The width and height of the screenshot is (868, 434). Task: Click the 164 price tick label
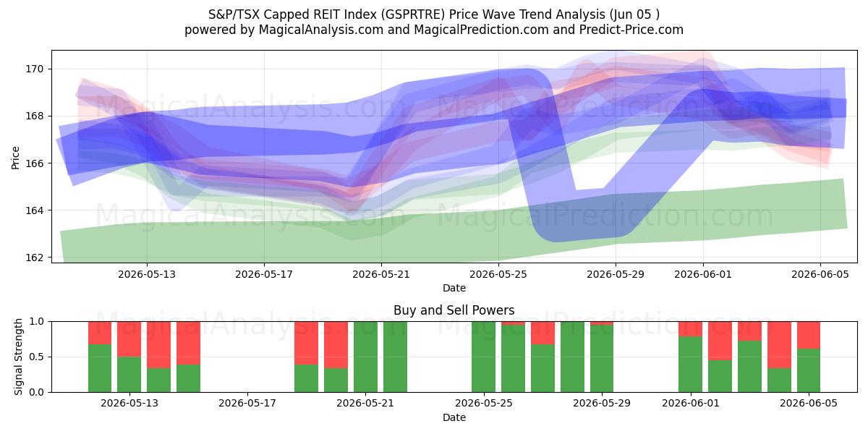click(x=34, y=210)
